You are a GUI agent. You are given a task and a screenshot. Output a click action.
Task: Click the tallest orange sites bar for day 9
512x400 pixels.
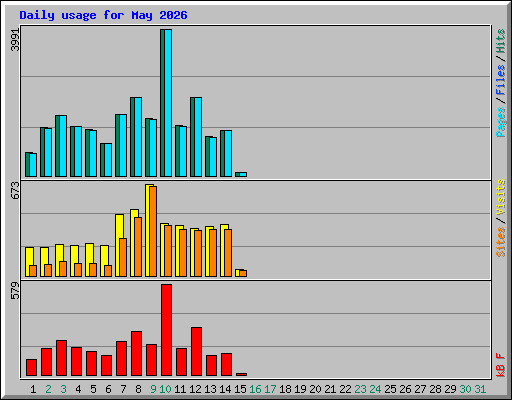pyautogui.click(x=153, y=231)
